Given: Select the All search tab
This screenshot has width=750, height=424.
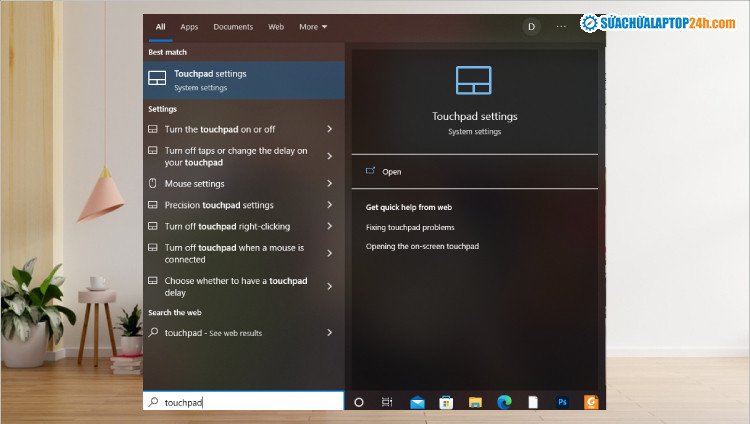Looking at the screenshot, I should [x=160, y=27].
